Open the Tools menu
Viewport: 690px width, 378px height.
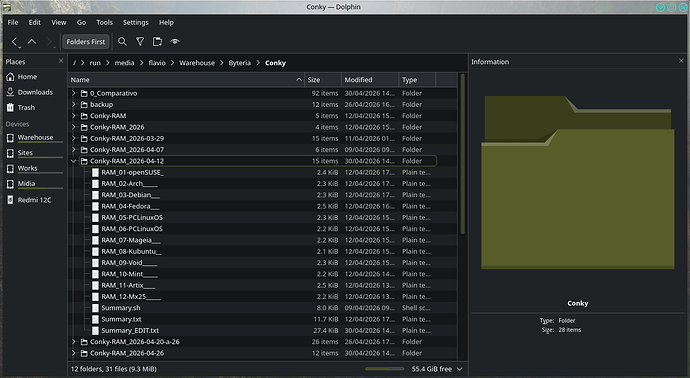click(104, 22)
